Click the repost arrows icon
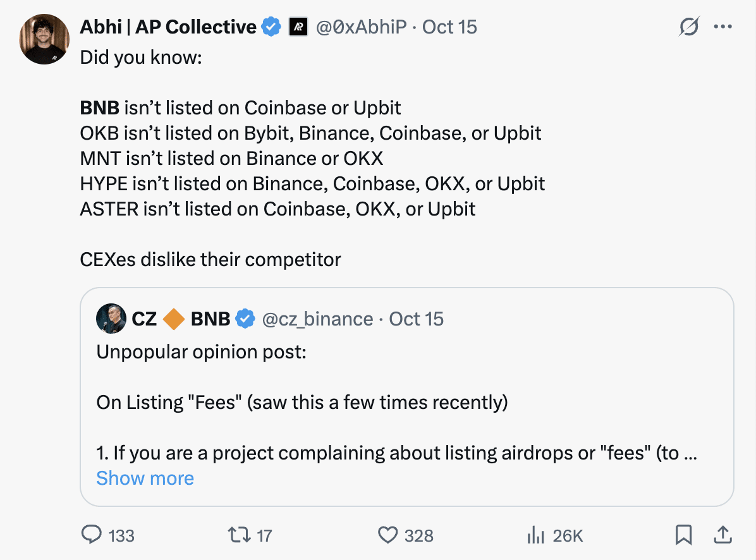 [x=238, y=535]
